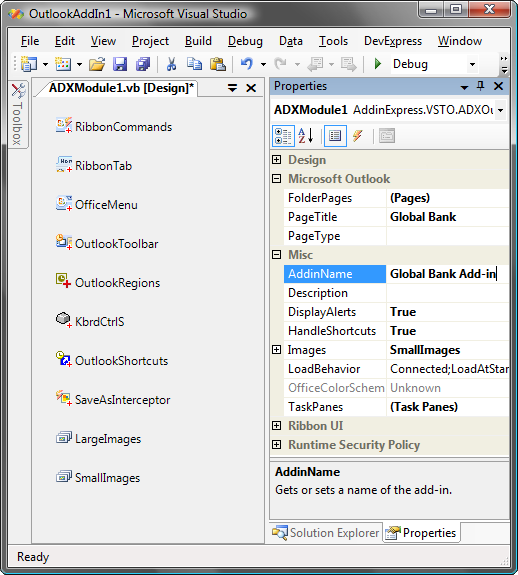Expand the Design category
Screen dimensions: 518x575
(276, 160)
